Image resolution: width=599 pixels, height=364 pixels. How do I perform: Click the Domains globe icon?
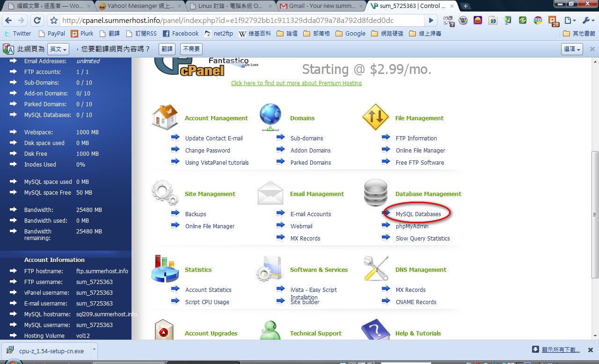270,117
